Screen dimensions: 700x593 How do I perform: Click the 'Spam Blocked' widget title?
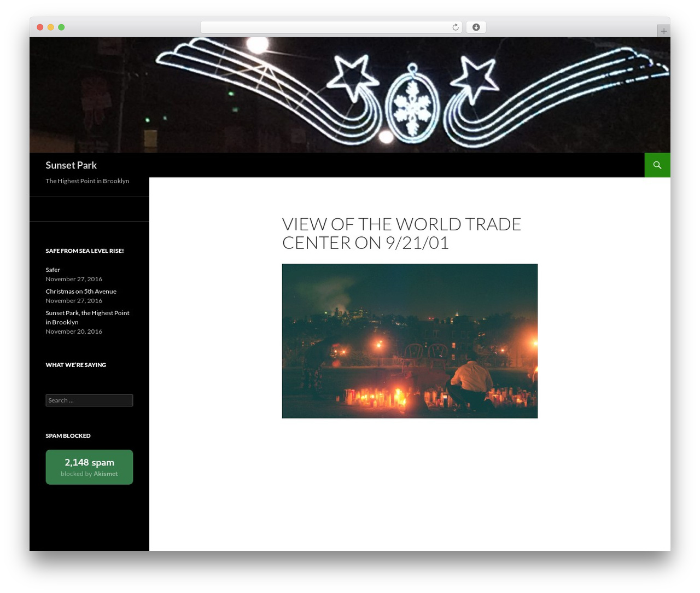[68, 436]
